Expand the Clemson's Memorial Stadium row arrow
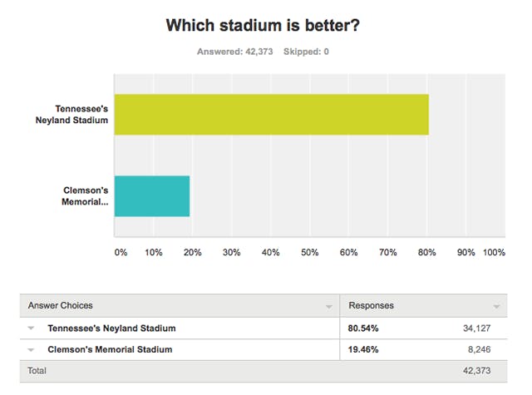This screenshot has height=395, width=532. point(31,349)
